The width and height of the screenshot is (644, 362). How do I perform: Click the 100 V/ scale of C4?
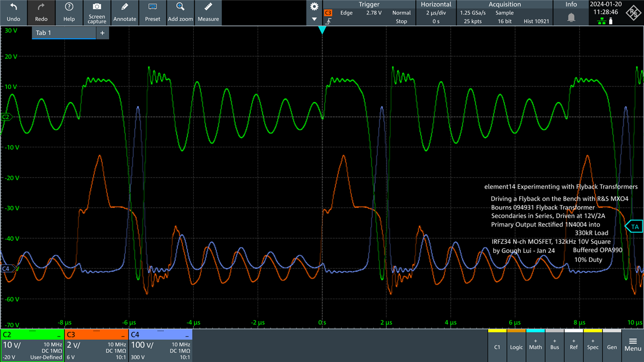coord(141,345)
